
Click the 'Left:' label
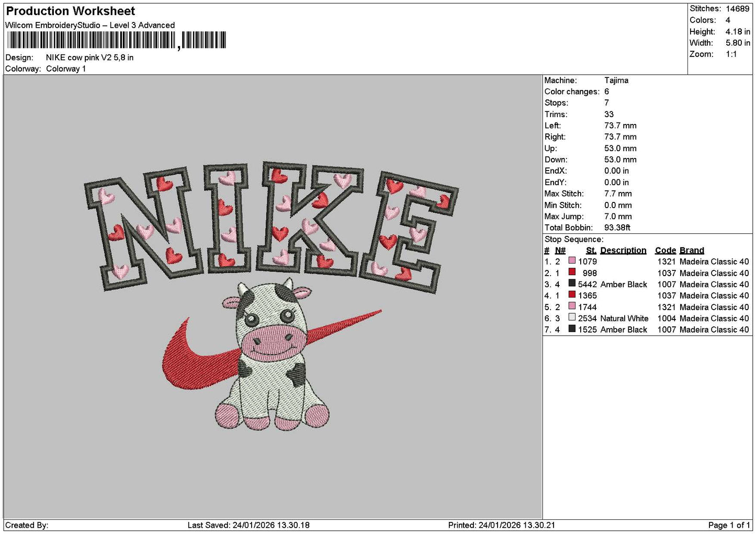(x=552, y=126)
